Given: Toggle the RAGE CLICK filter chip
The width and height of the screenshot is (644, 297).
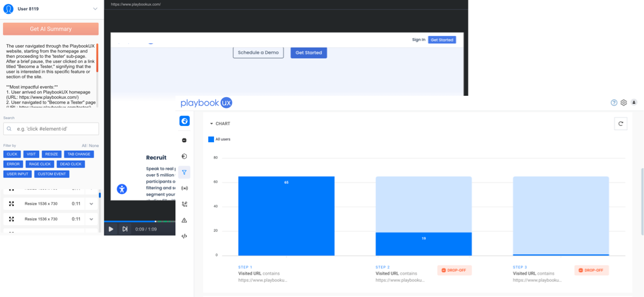Looking at the screenshot, I should pyautogui.click(x=41, y=164).
